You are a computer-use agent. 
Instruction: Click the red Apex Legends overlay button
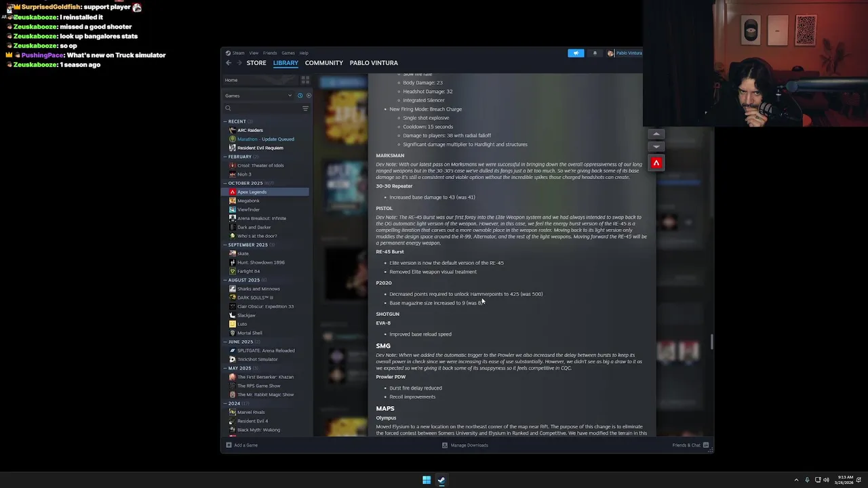656,163
